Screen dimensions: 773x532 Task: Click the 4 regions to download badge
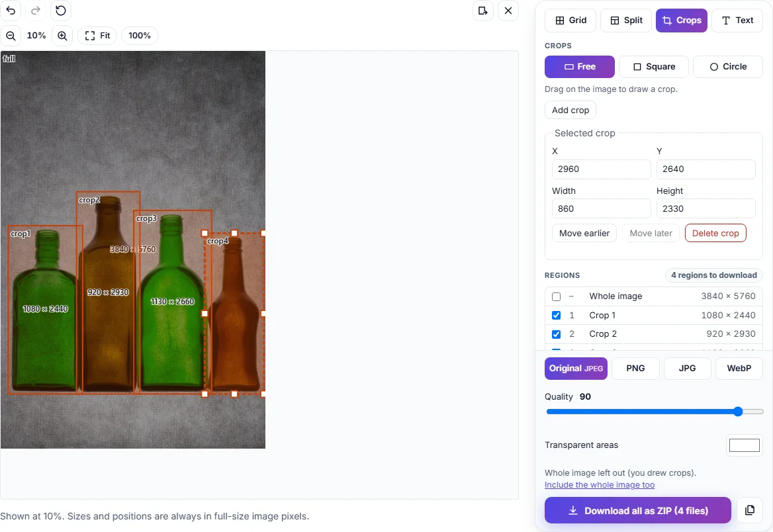click(x=714, y=275)
